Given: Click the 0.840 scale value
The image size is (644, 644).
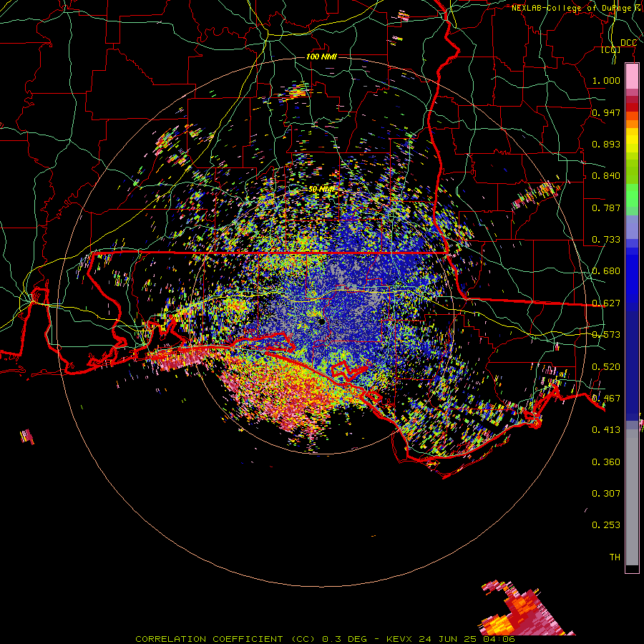Looking at the screenshot, I should (x=606, y=176).
